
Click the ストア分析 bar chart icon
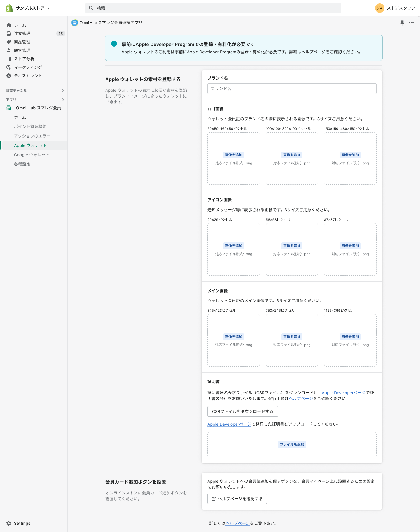click(9, 59)
